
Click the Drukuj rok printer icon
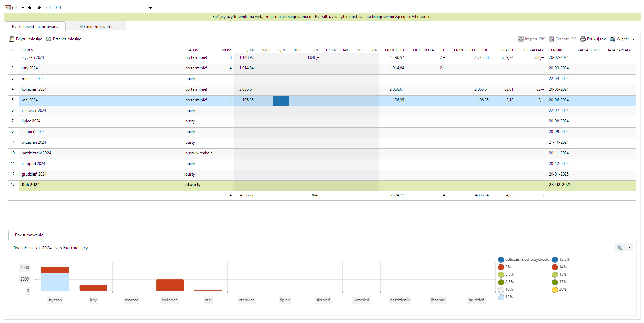point(583,39)
